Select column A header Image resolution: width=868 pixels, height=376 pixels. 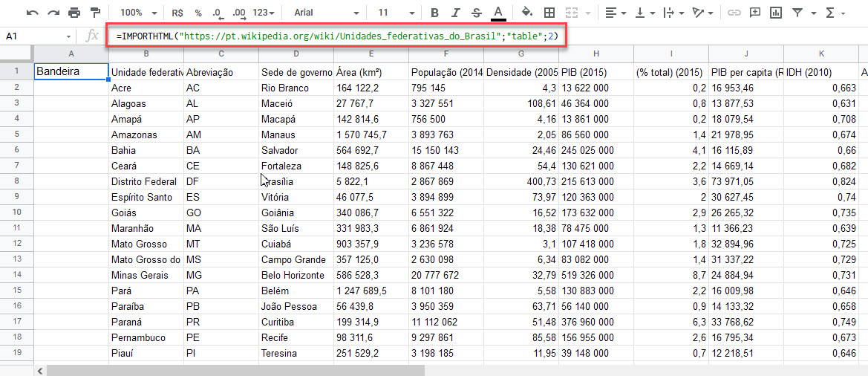point(71,54)
